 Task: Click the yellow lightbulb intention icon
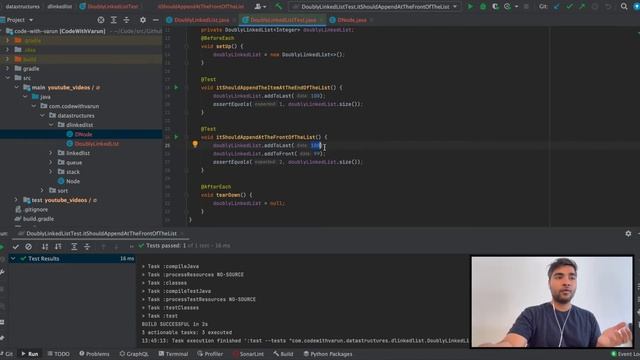pyautogui.click(x=195, y=144)
